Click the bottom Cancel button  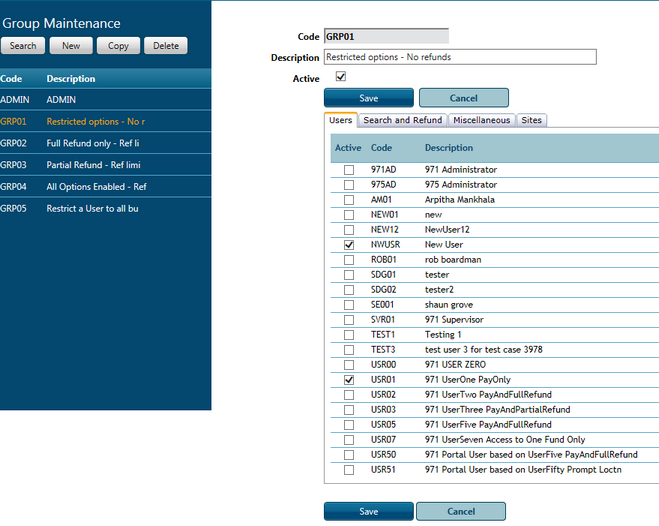coord(460,511)
